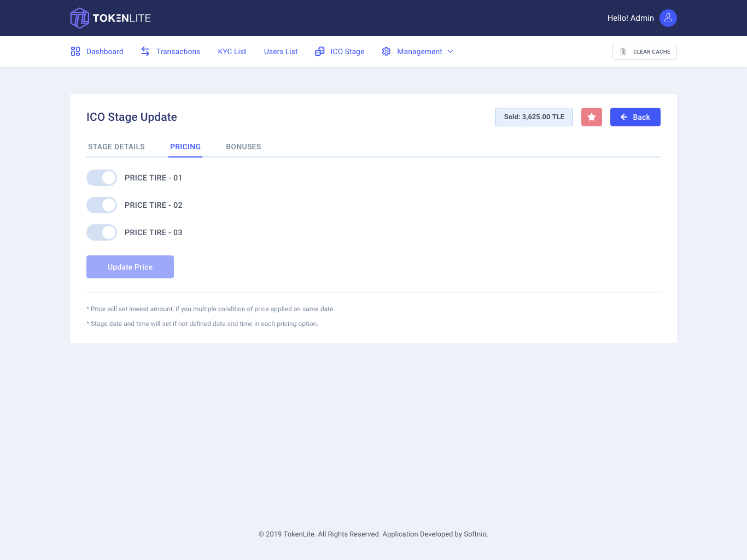Select the Pricing tab

click(x=185, y=147)
